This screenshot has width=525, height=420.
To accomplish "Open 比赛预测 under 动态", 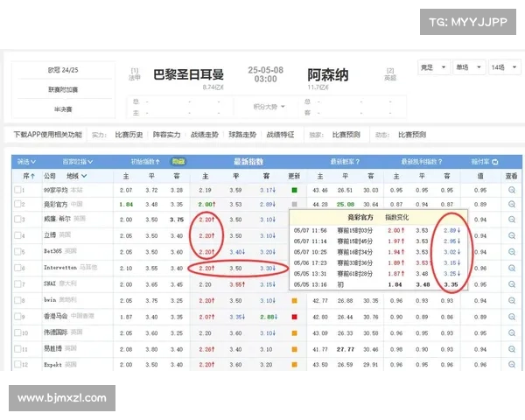I will coord(412,135).
